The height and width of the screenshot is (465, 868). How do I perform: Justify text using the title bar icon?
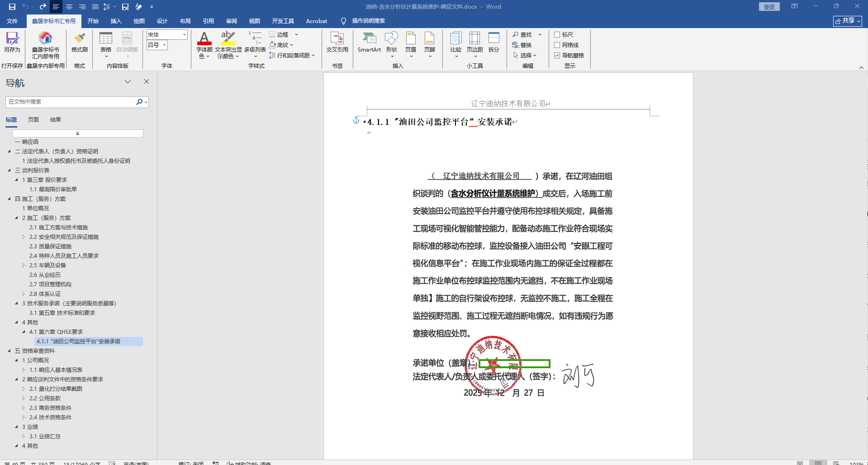(95, 7)
